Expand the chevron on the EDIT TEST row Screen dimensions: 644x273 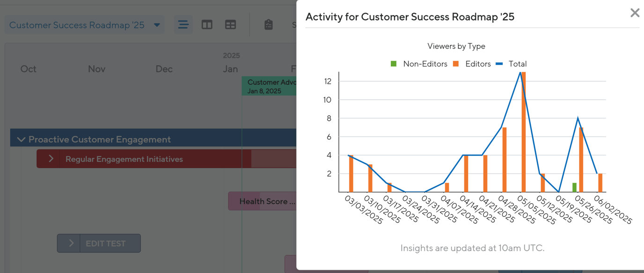(x=70, y=243)
